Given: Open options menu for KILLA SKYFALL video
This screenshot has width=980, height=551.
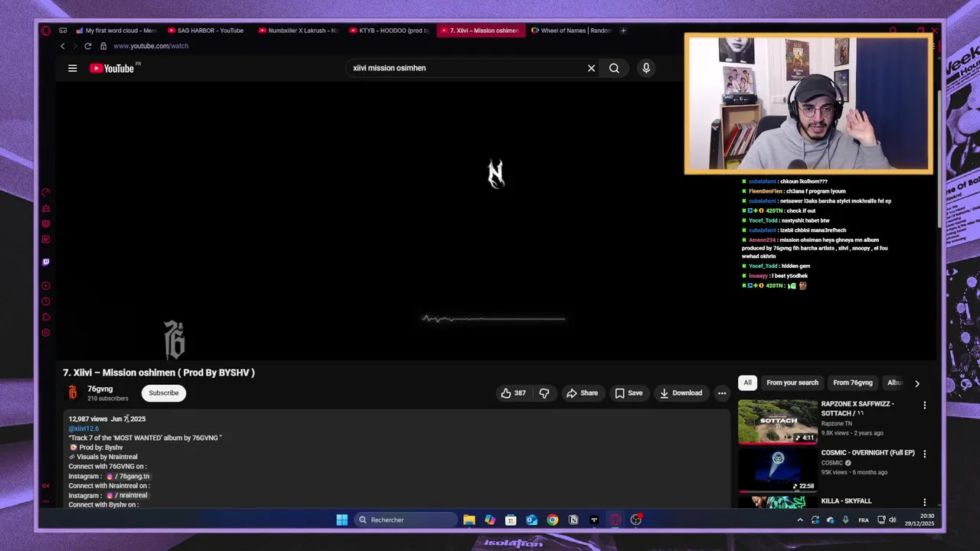Looking at the screenshot, I should [924, 502].
